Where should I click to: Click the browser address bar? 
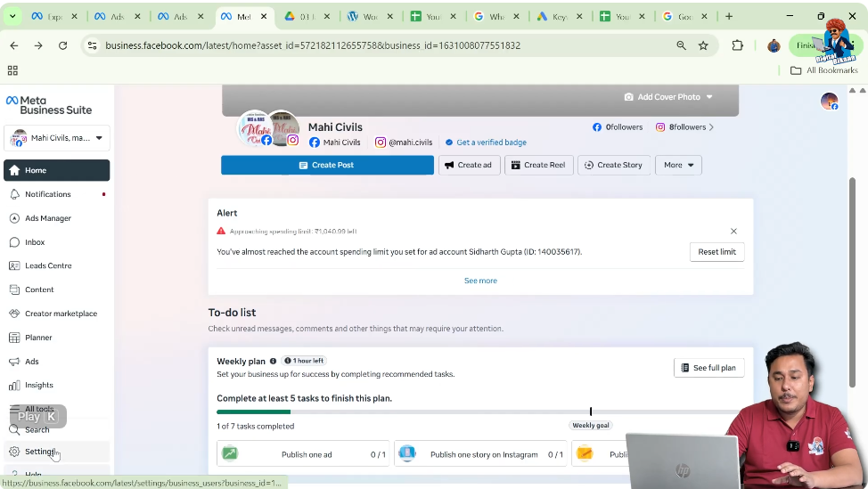point(382,45)
